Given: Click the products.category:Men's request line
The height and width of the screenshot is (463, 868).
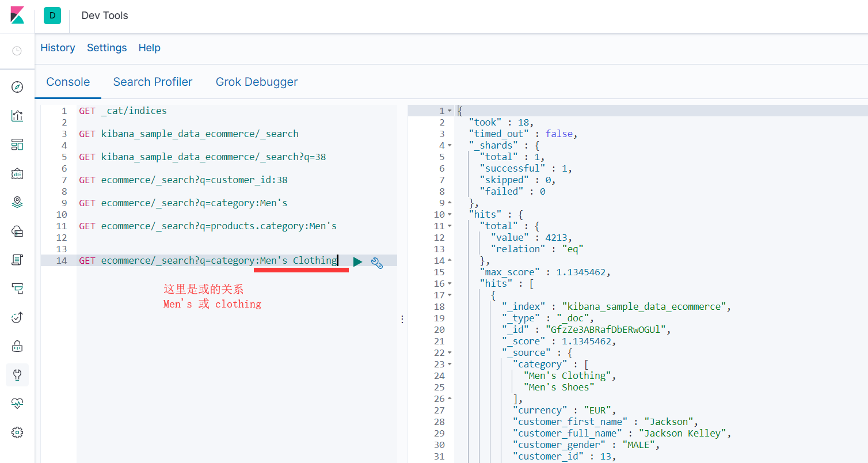Looking at the screenshot, I should (208, 226).
